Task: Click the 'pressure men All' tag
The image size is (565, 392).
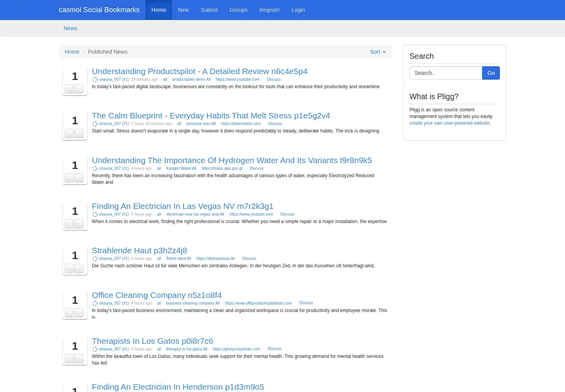Action: tap(201, 123)
